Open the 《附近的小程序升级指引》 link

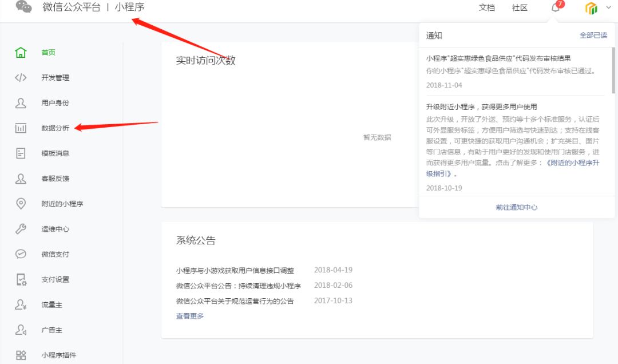click(x=512, y=168)
